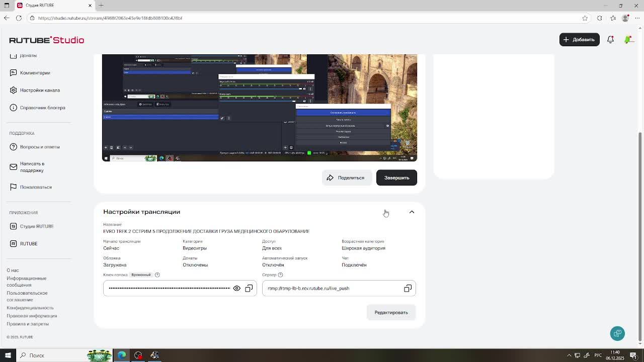The width and height of the screenshot is (644, 362).
Task: Open Вопросы и ответы support page
Action: 40,147
